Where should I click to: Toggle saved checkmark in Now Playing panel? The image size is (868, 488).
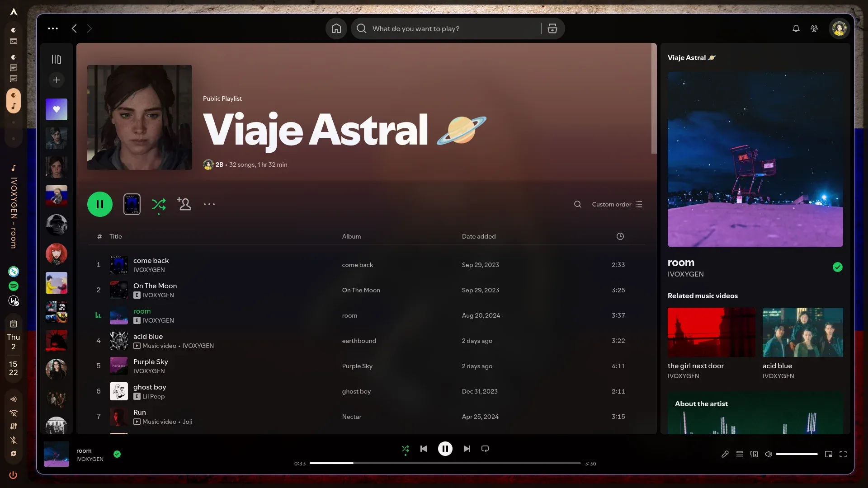tap(837, 267)
